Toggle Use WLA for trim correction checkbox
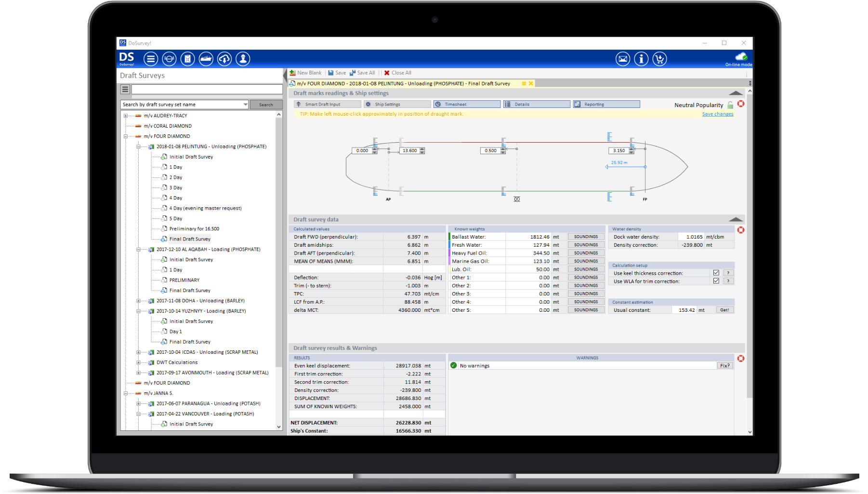 point(716,281)
